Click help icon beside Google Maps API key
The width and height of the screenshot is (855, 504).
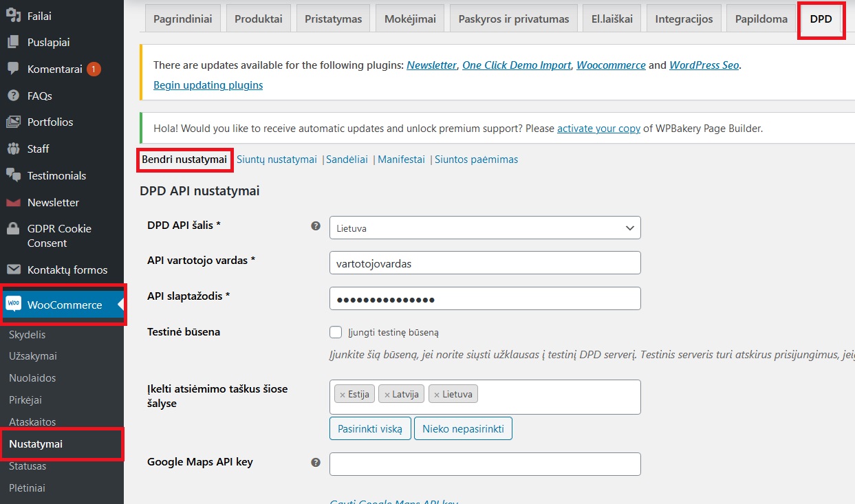(316, 463)
